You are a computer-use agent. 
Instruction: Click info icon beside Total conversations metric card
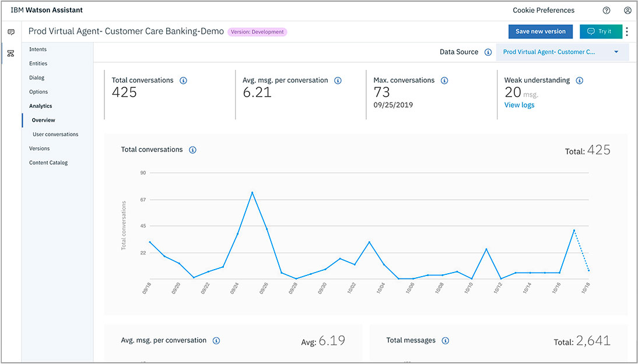184,80
